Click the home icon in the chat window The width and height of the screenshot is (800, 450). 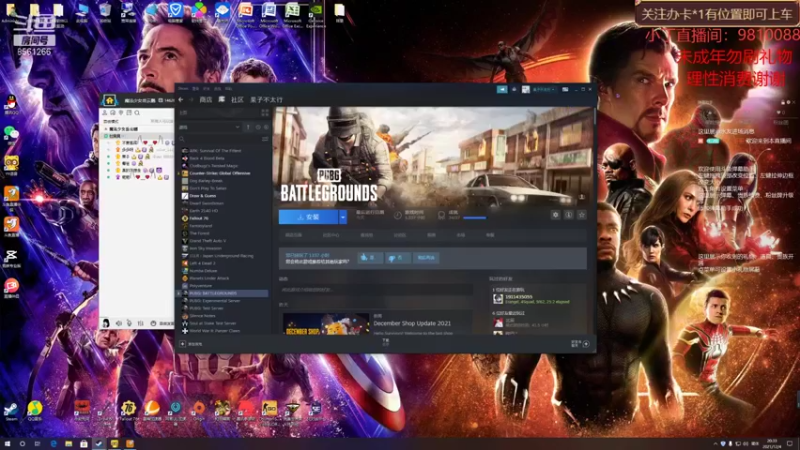(109, 101)
